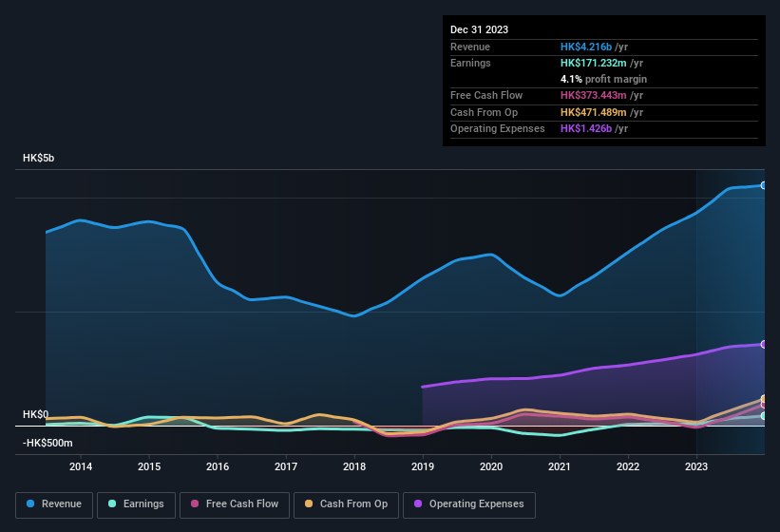Toggle the Operating Expenses legend button
This screenshot has height=532, width=780.
coord(469,504)
